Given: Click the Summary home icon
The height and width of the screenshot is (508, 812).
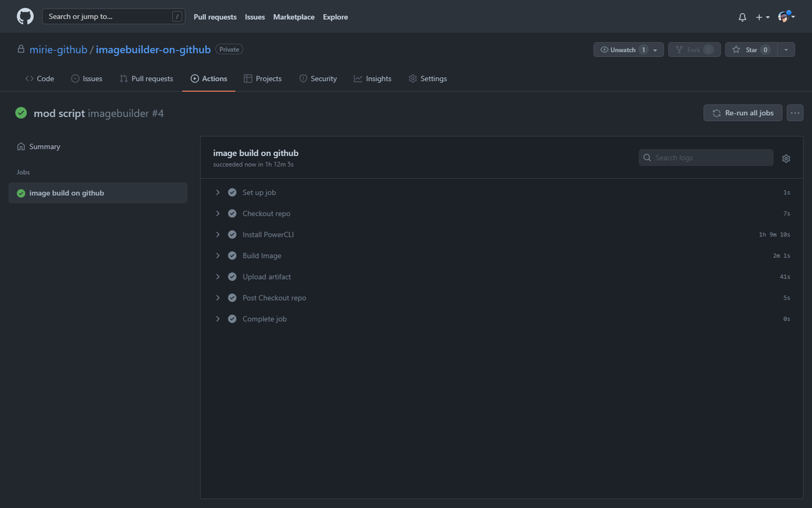Looking at the screenshot, I should (21, 146).
